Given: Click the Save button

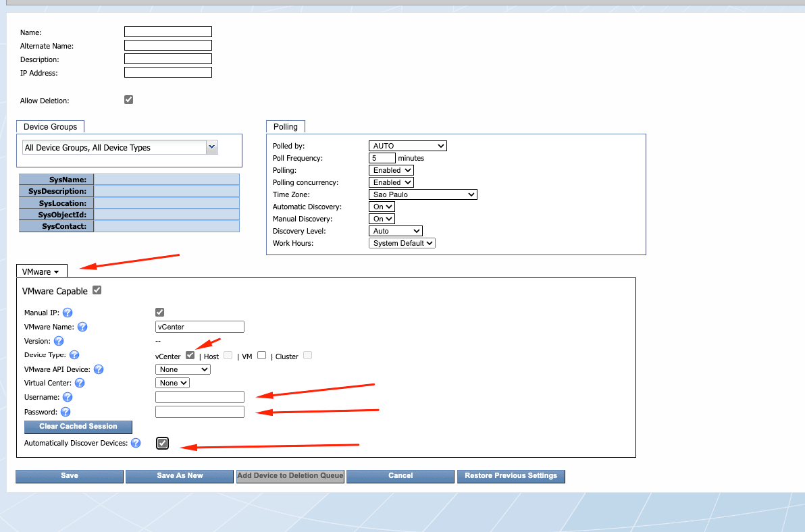Looking at the screenshot, I should (x=70, y=476).
